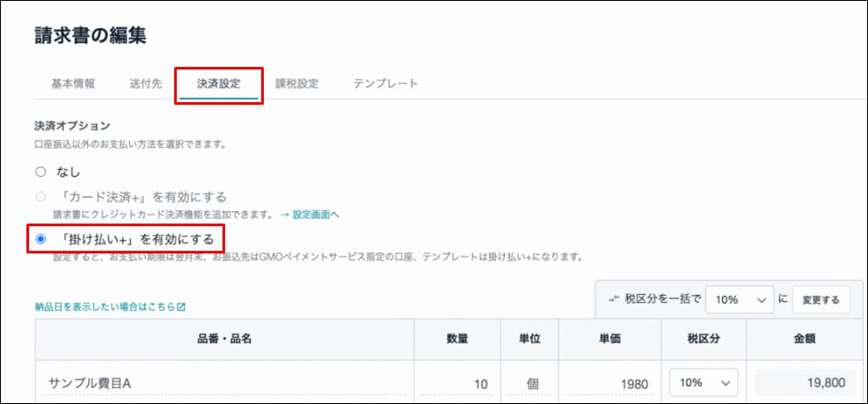Screen dimensions: 868x404
Task: Switch to the 基本情報 tab
Action: 73,84
